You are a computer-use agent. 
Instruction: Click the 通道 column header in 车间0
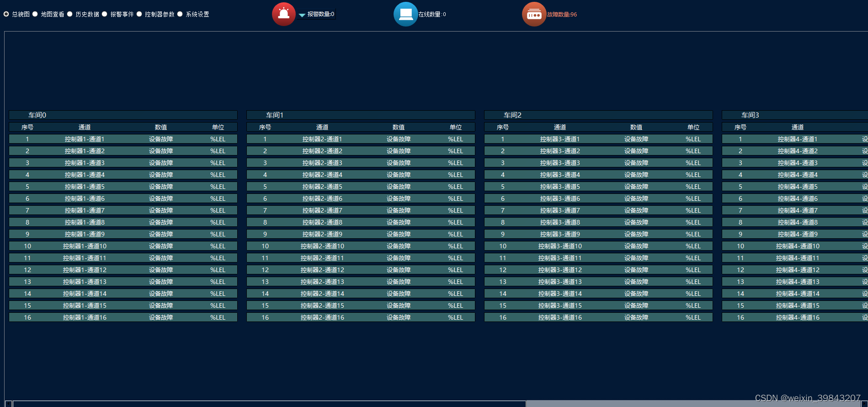coord(85,127)
